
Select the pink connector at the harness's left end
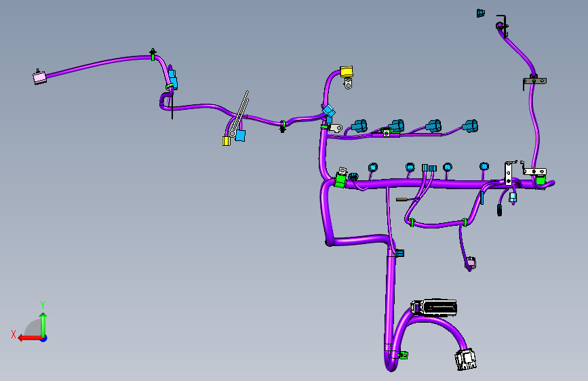click(39, 77)
